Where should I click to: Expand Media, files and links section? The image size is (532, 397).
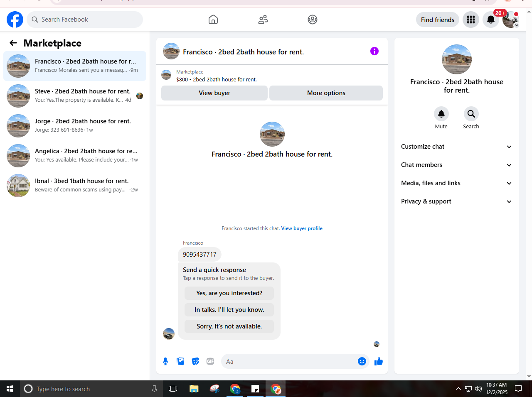[x=457, y=183]
